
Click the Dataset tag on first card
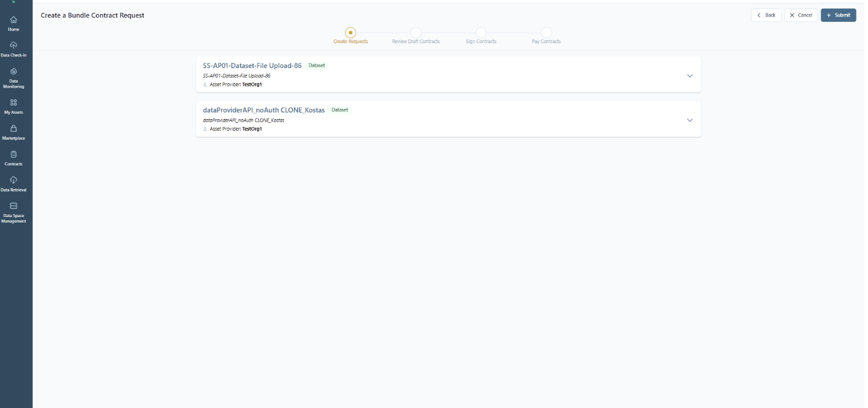click(x=316, y=65)
